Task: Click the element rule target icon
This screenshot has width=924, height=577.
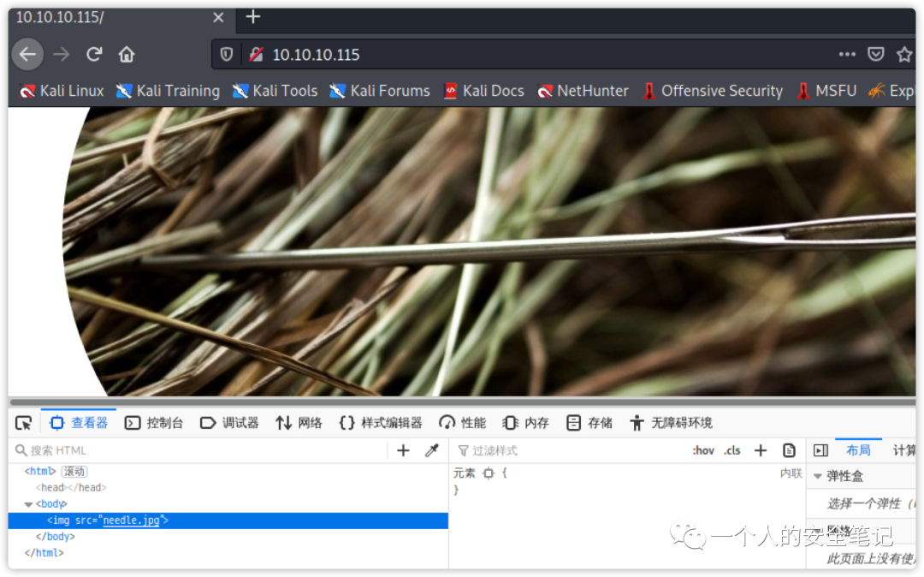Action: pos(489,473)
